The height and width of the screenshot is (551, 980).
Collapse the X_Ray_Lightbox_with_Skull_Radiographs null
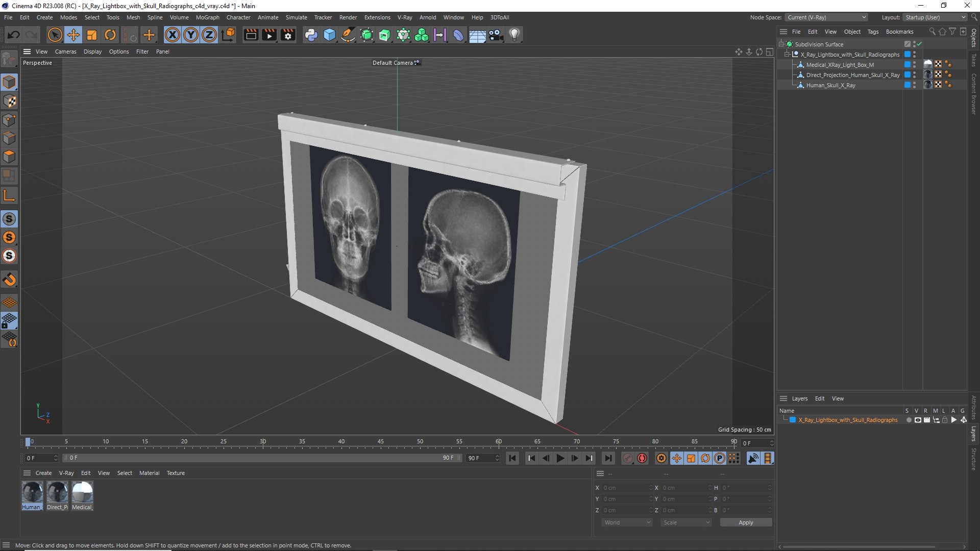tap(787, 55)
